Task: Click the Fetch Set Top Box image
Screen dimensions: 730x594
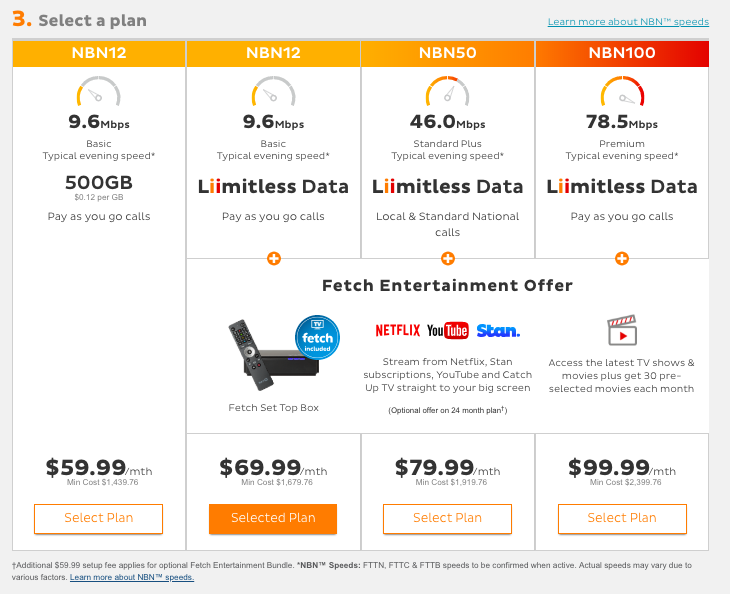Action: 275,355
